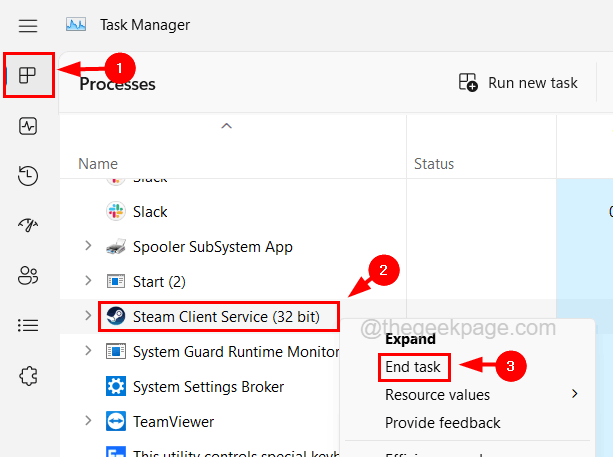Image resolution: width=613 pixels, height=457 pixels.
Task: Expand System Guard Runtime Monitor group
Action: coord(88,351)
